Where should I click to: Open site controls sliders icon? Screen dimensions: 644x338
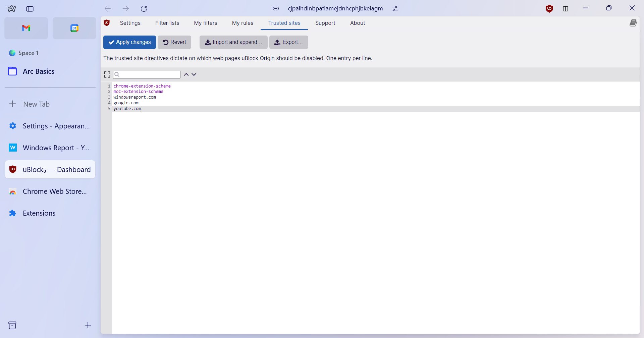[395, 8]
